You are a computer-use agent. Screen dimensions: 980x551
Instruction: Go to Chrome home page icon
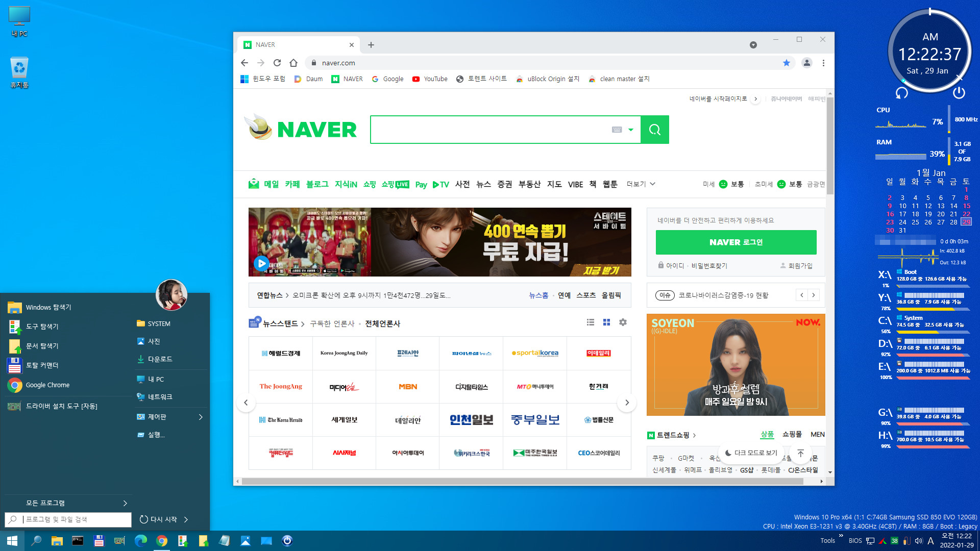coord(293,63)
